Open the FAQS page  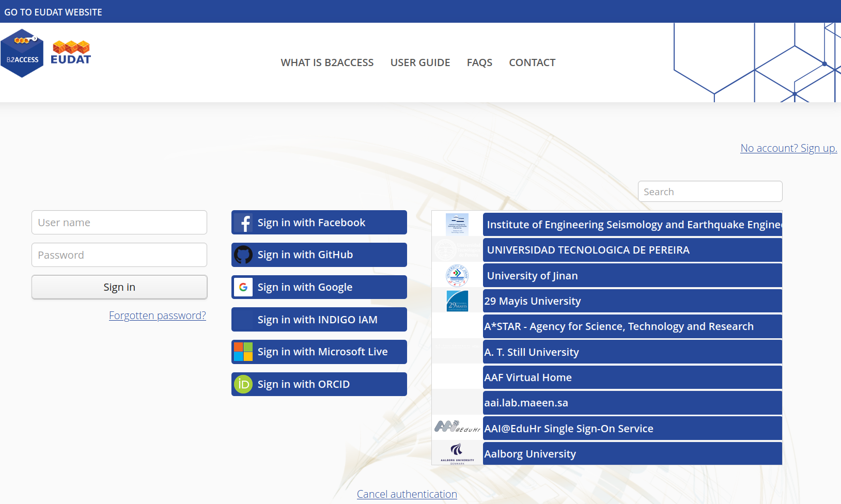coord(479,62)
